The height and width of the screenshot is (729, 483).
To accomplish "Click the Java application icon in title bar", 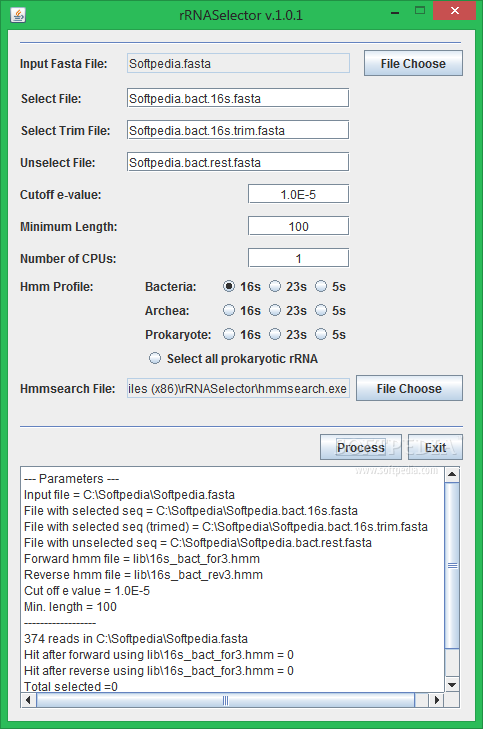I will (x=18, y=15).
